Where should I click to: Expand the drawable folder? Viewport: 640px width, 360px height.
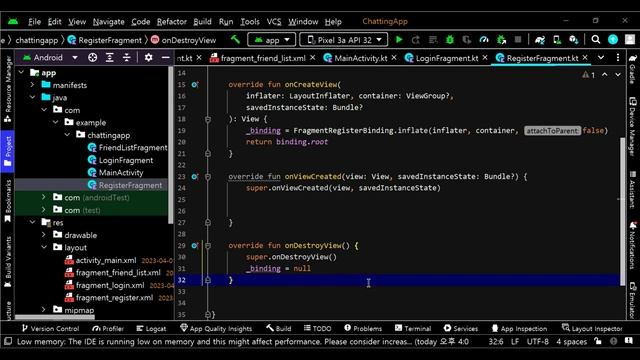[44, 235]
